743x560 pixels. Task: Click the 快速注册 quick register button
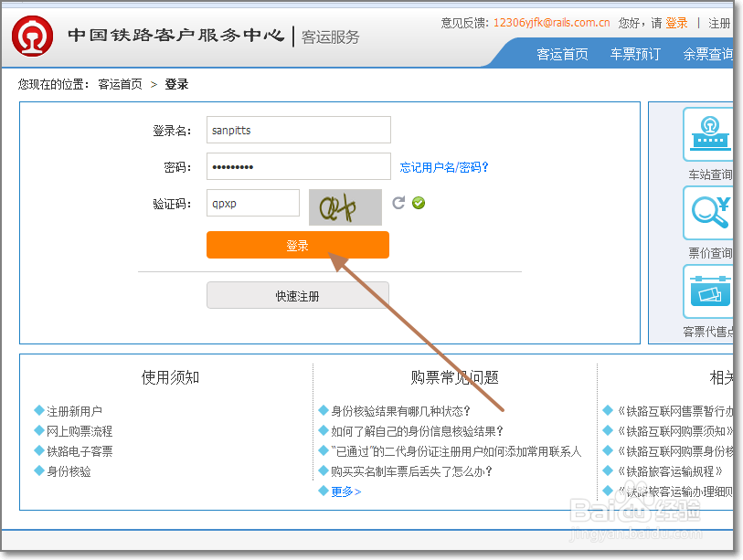tap(297, 294)
